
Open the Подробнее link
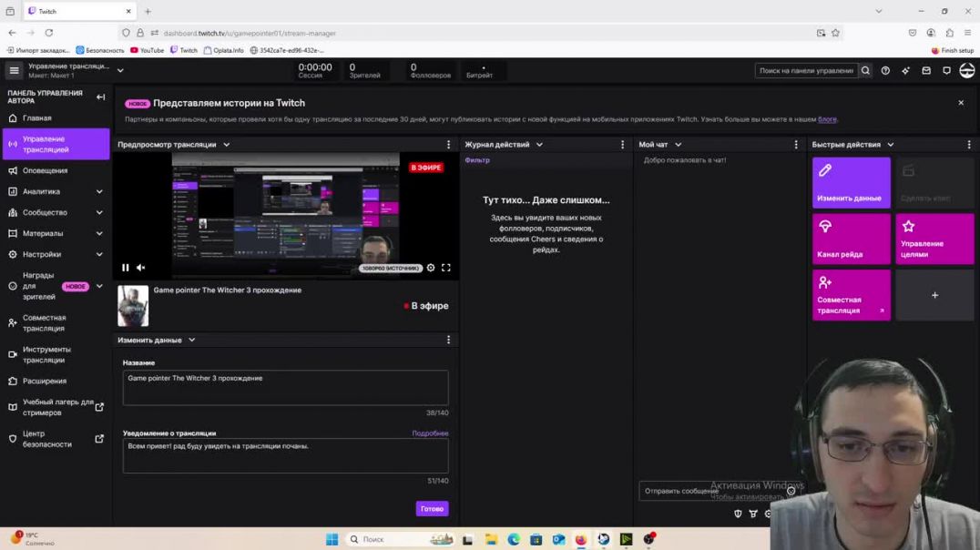pos(430,433)
